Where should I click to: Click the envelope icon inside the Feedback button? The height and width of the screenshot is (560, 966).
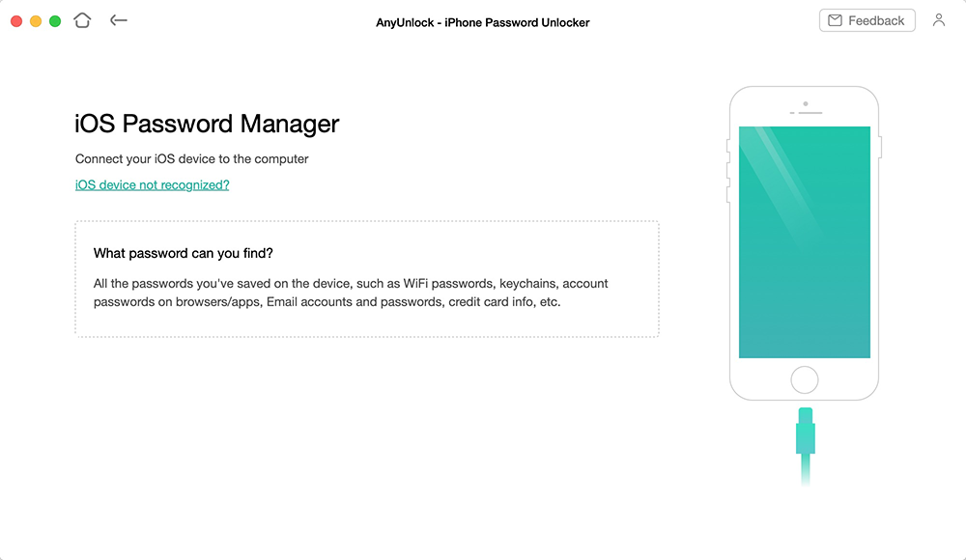pos(837,19)
